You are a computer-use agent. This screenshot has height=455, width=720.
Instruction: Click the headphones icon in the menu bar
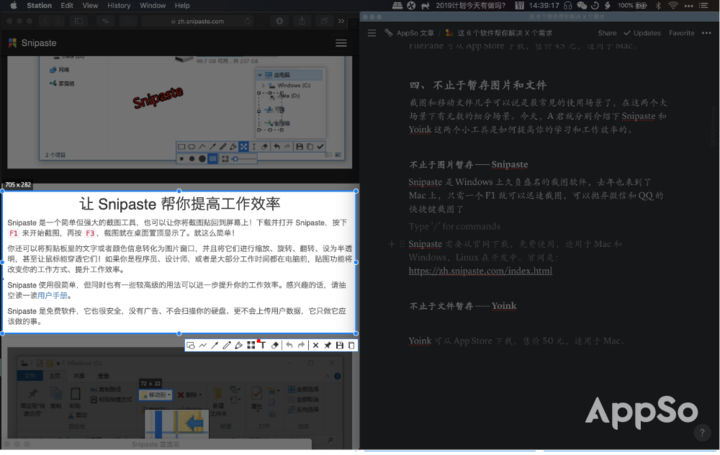click(568, 6)
